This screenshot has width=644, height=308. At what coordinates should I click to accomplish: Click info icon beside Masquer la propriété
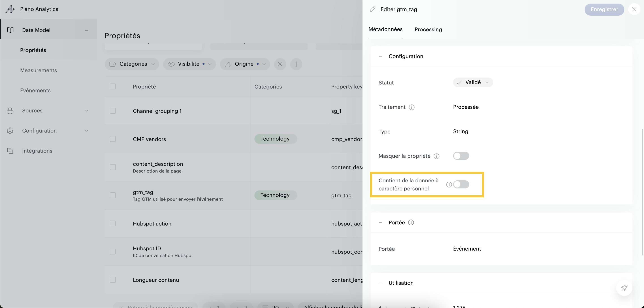pyautogui.click(x=437, y=156)
